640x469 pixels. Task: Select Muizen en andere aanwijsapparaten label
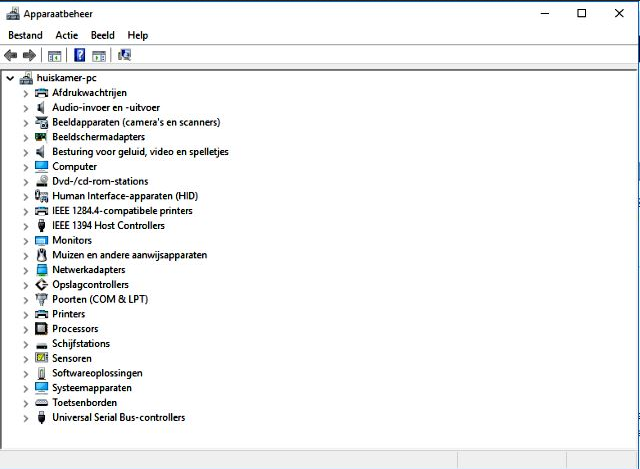(x=129, y=255)
